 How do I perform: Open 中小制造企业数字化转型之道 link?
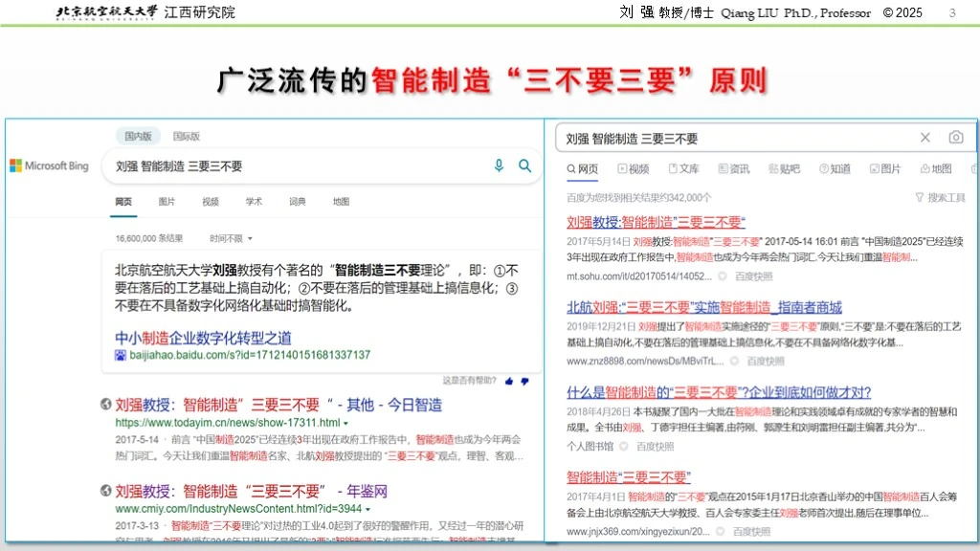pos(203,338)
